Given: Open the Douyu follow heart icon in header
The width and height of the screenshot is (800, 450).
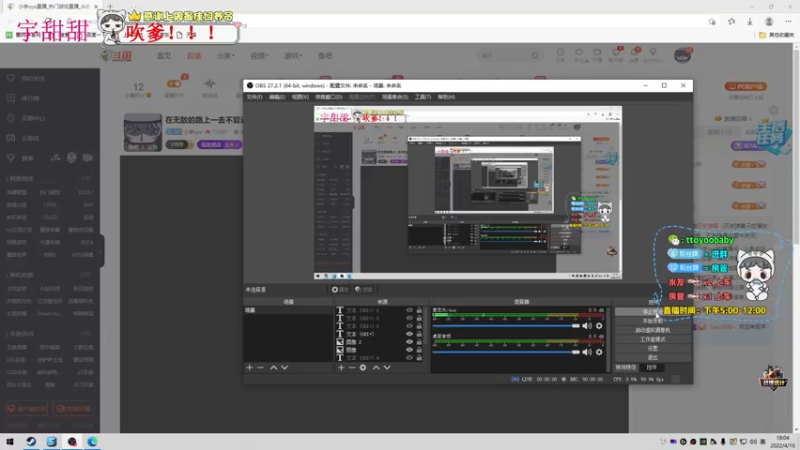Looking at the screenshot, I should point(579,53).
